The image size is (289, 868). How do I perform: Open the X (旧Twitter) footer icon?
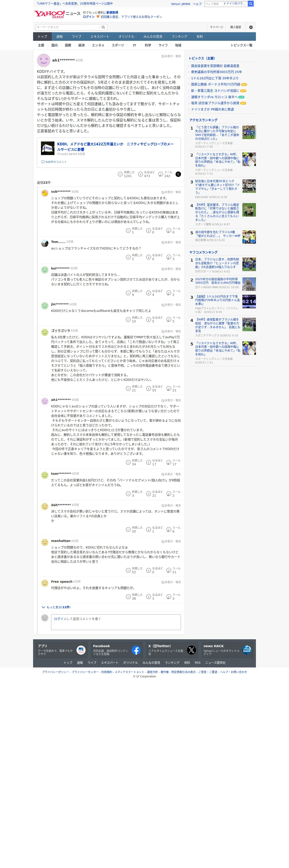(192, 650)
